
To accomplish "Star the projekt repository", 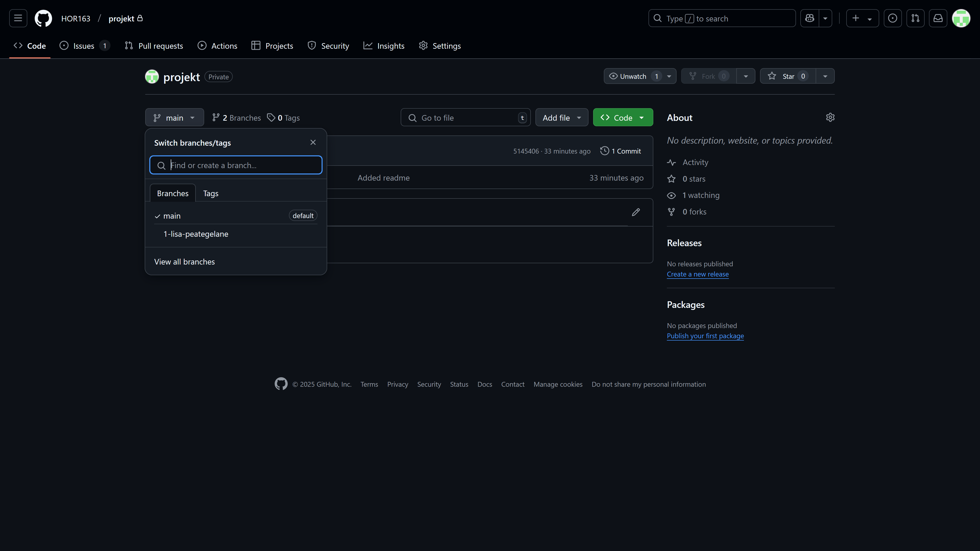I will [788, 76].
